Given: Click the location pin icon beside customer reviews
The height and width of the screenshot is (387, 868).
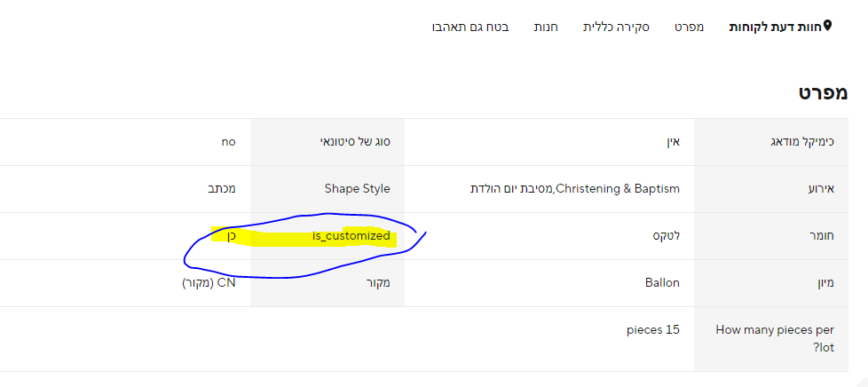Looking at the screenshot, I should (828, 27).
